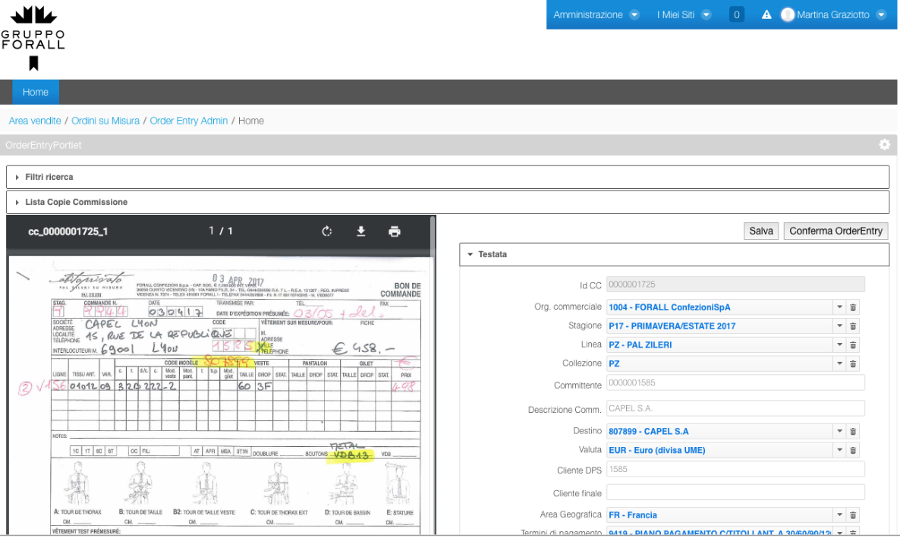900x538 pixels.
Task: Click the scanned Bon de Commande document
Action: click(x=220, y=396)
